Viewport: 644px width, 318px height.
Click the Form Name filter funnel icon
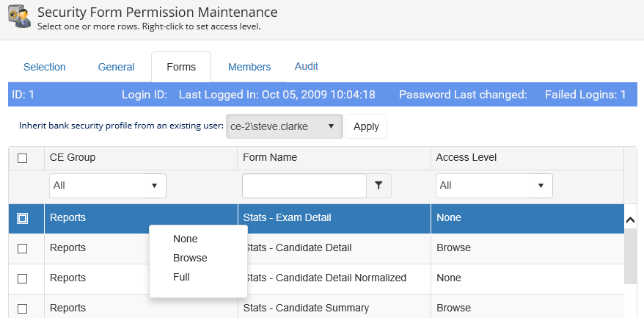tap(378, 186)
